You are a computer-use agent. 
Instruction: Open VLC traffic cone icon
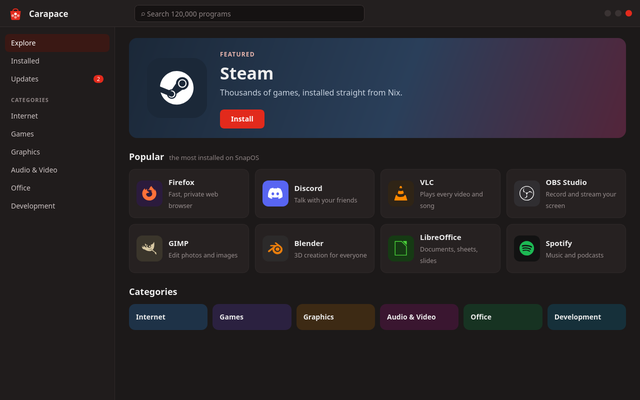401,193
